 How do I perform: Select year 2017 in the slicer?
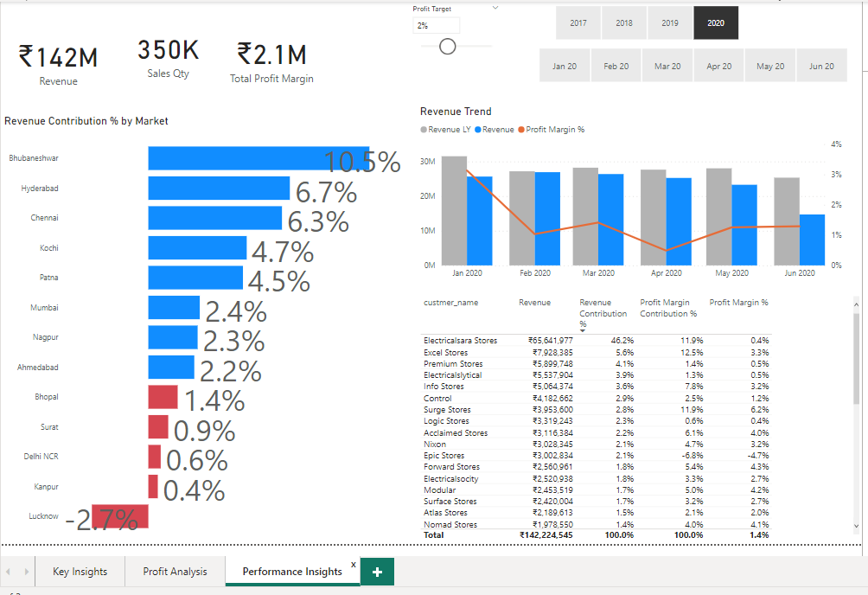click(578, 22)
